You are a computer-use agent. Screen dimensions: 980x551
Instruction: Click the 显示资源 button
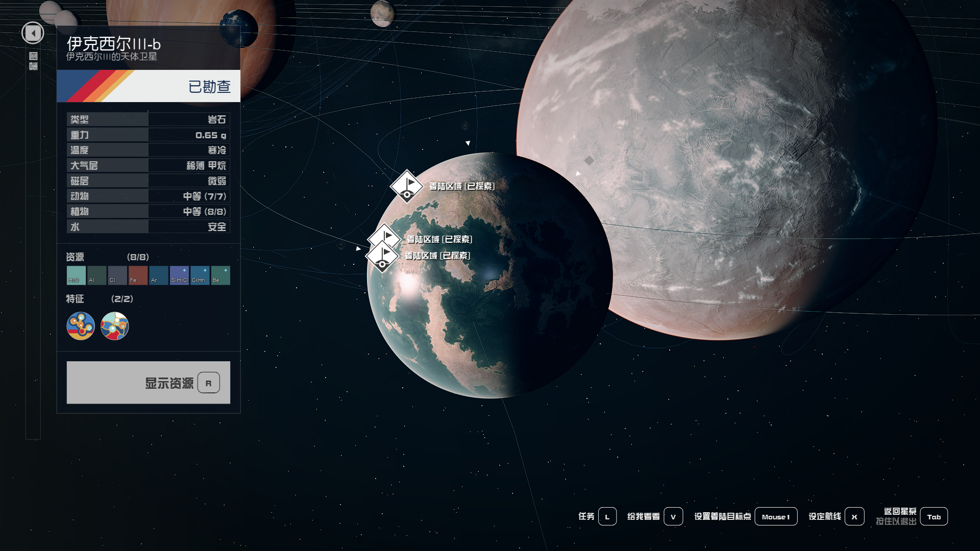tap(149, 383)
